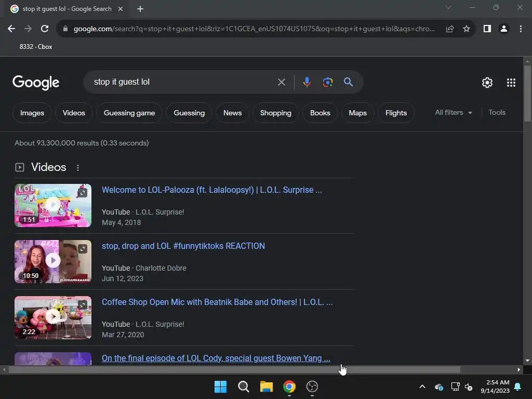
Task: Play the LOL-Palooza video thumbnail
Action: tap(53, 205)
